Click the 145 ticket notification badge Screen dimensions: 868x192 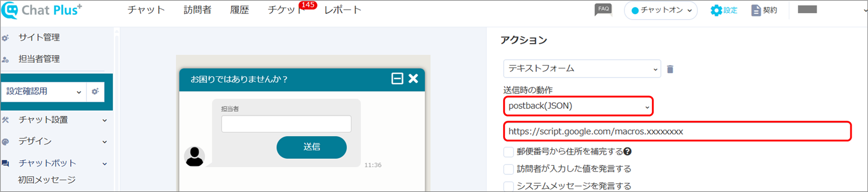[308, 5]
